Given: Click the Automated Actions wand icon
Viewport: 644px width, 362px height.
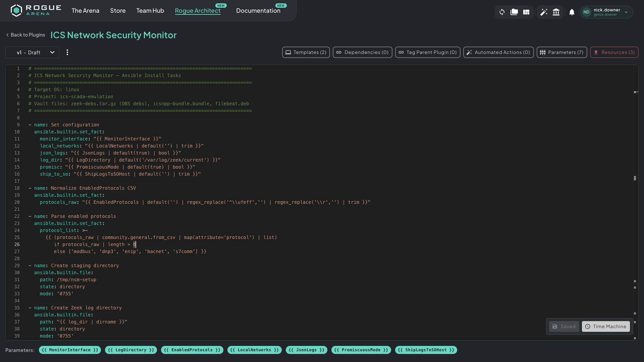Looking at the screenshot, I should point(469,52).
